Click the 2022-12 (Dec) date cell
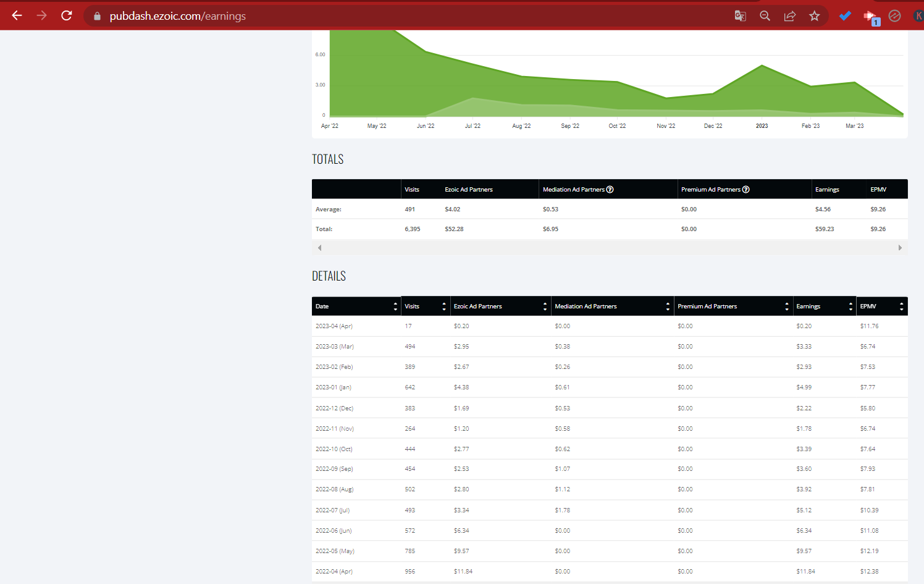This screenshot has height=584, width=924. point(334,408)
